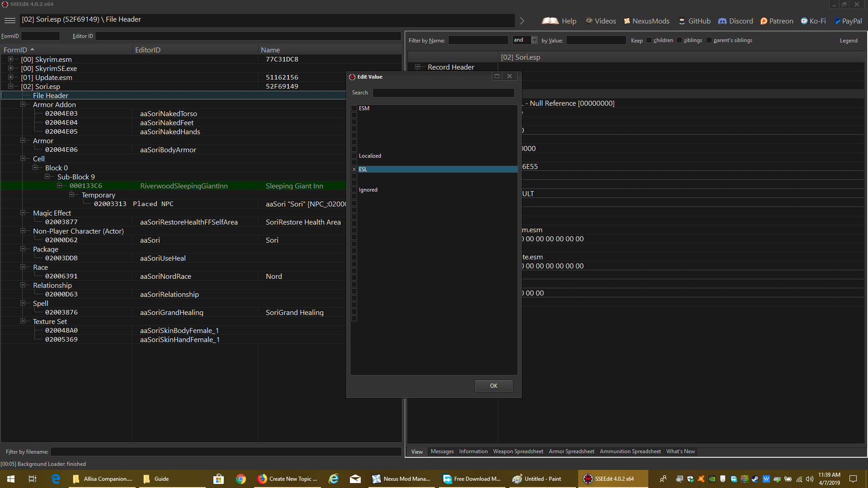The width and height of the screenshot is (868, 488).
Task: Open the Weapon Spreadsheet tab
Action: point(518,451)
